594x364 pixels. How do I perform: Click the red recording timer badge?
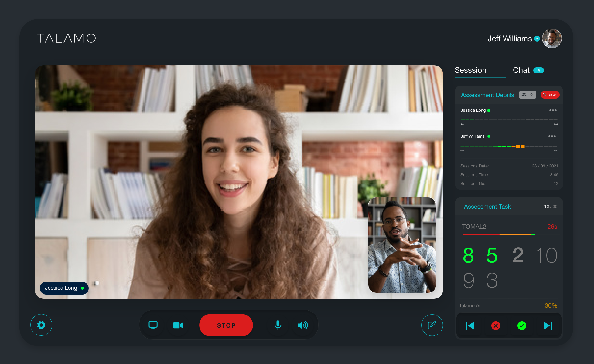pyautogui.click(x=550, y=95)
